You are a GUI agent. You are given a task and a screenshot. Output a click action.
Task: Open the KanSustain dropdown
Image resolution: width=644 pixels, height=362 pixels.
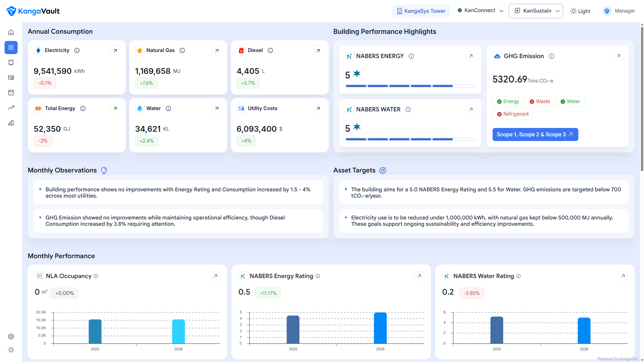click(x=536, y=11)
